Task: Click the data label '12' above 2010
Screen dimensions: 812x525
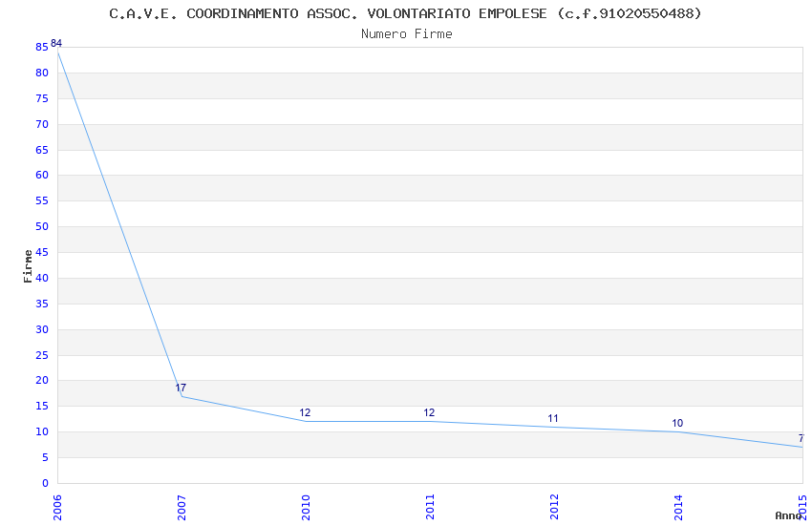Action: (x=305, y=412)
